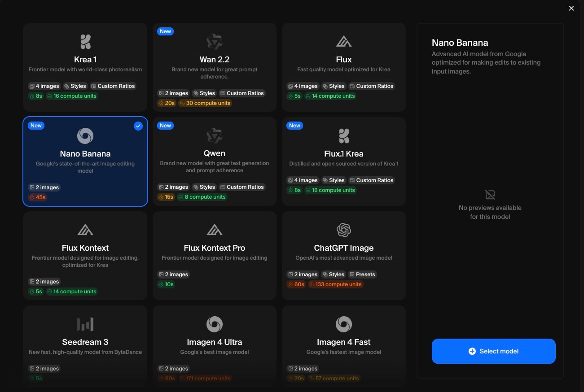The height and width of the screenshot is (392, 584).
Task: Click Krea 1's Custom Ratios tag
Action: click(113, 86)
